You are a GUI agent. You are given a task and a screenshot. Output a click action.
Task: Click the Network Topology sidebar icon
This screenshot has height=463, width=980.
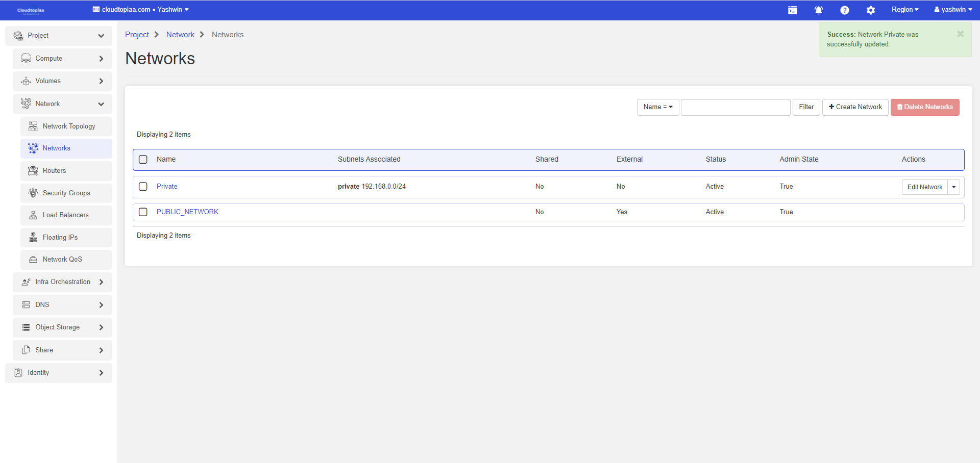[33, 126]
